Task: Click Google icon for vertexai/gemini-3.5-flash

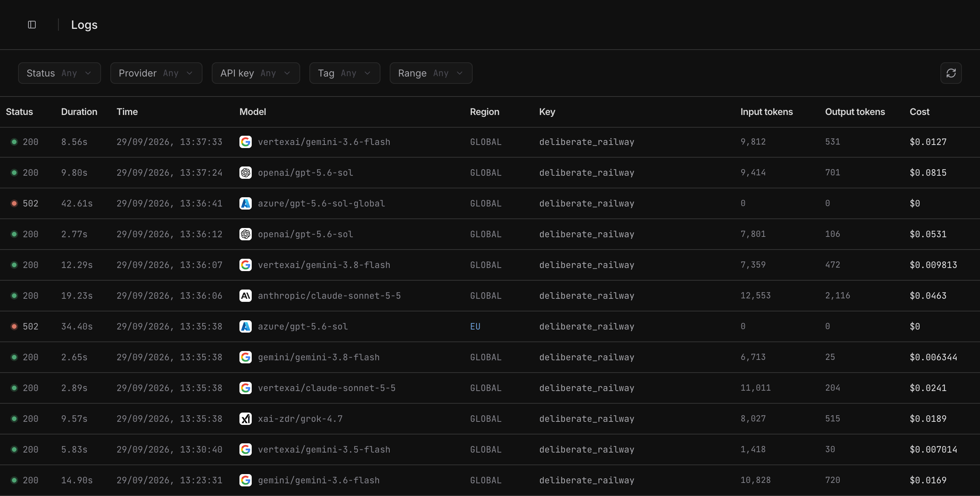Action: click(246, 449)
